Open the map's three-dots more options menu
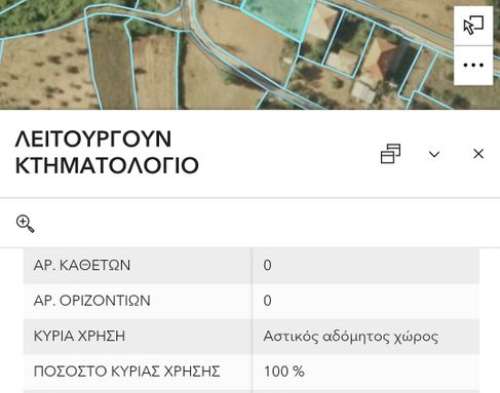500x393 pixels. pyautogui.click(x=473, y=65)
